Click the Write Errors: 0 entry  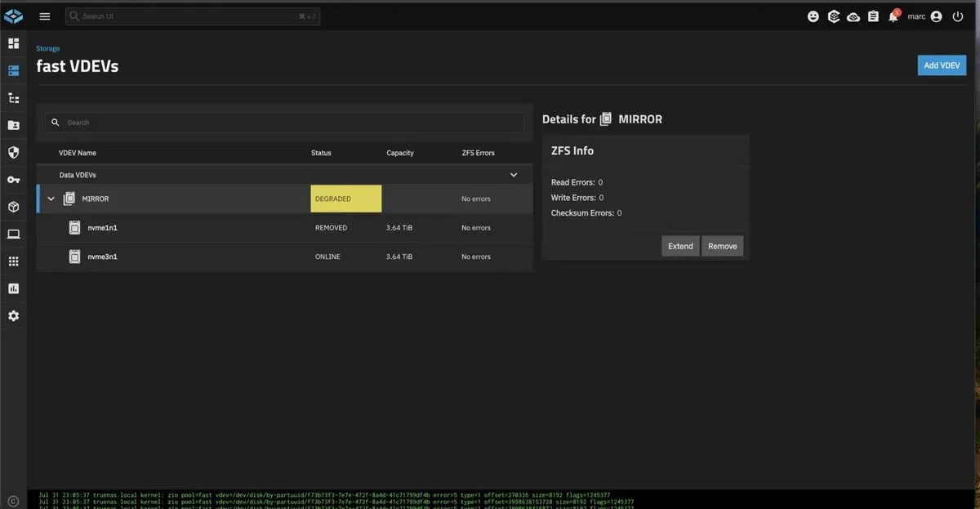(577, 198)
